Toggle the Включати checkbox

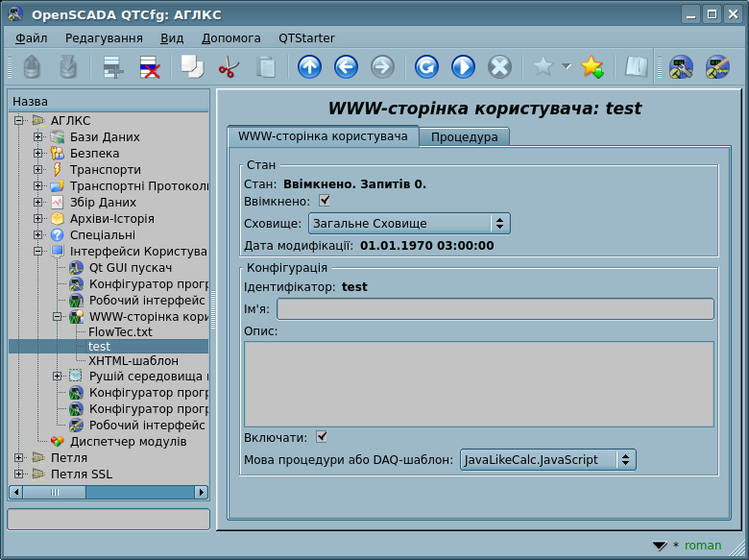pos(323,437)
